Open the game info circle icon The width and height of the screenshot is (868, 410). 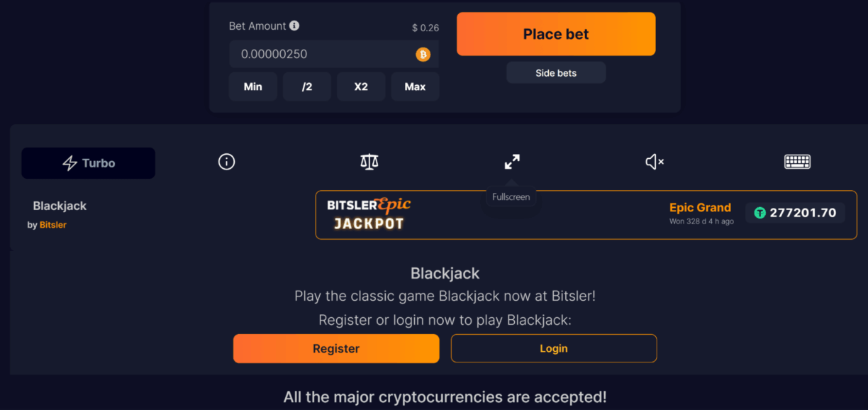click(x=226, y=162)
